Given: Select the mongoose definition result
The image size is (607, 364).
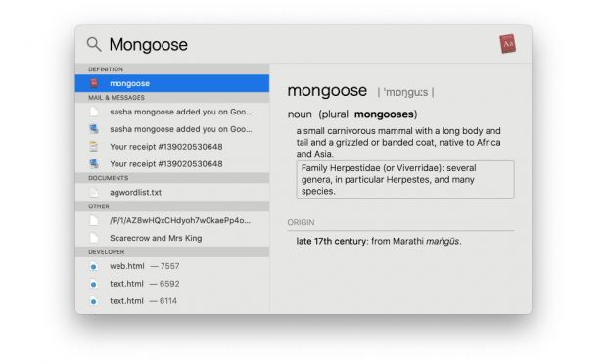Looking at the screenshot, I should (x=172, y=83).
